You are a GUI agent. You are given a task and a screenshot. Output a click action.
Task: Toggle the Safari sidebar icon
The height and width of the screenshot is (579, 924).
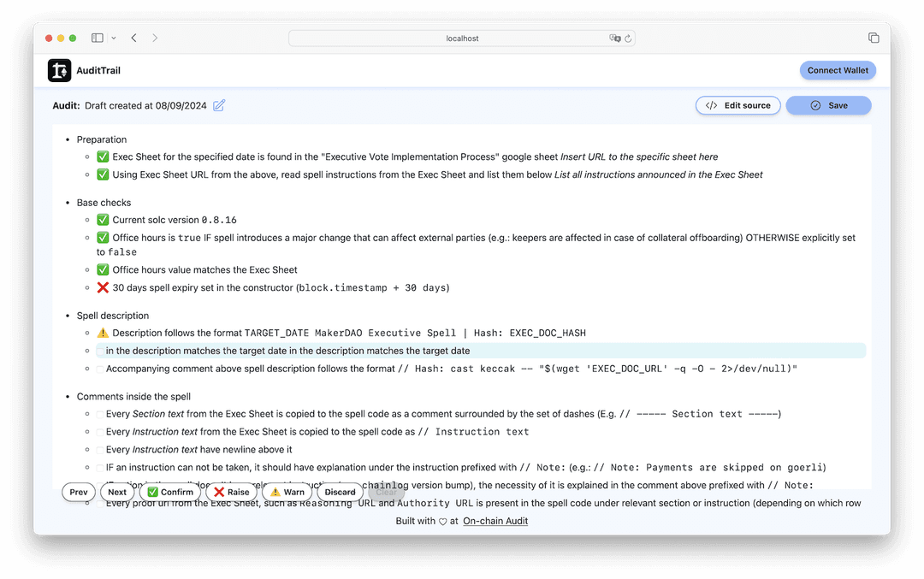[x=98, y=38]
